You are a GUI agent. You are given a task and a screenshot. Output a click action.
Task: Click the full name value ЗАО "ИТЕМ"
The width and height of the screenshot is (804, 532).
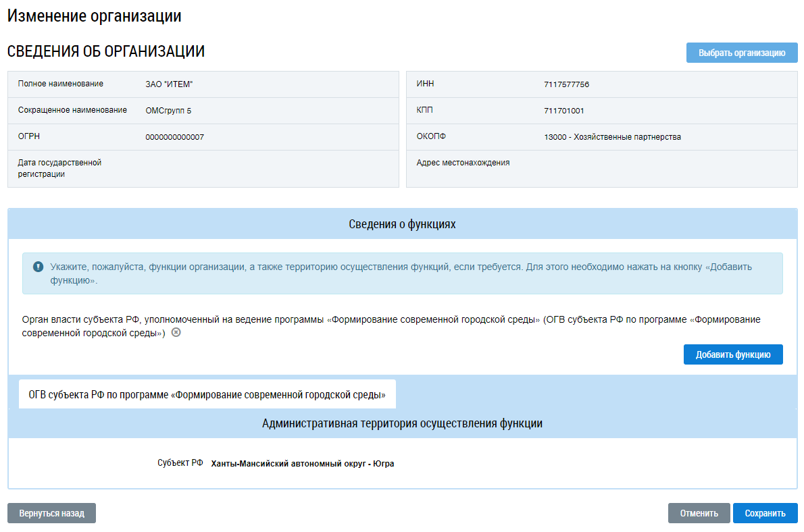click(x=169, y=84)
